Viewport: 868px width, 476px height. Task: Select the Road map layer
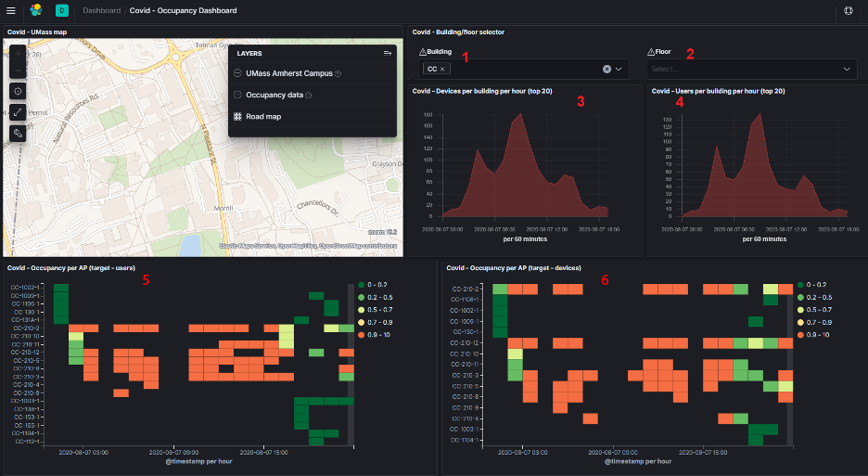click(x=263, y=117)
